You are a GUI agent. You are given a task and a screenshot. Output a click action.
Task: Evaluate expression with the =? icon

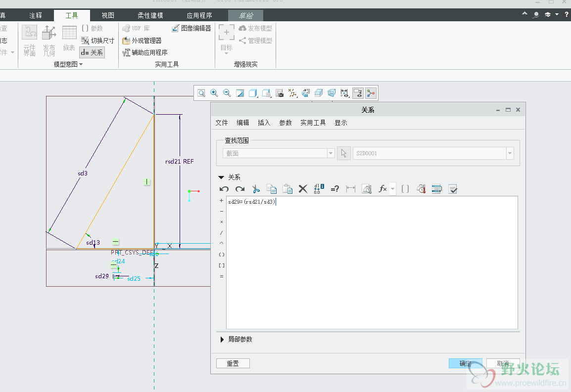point(334,188)
